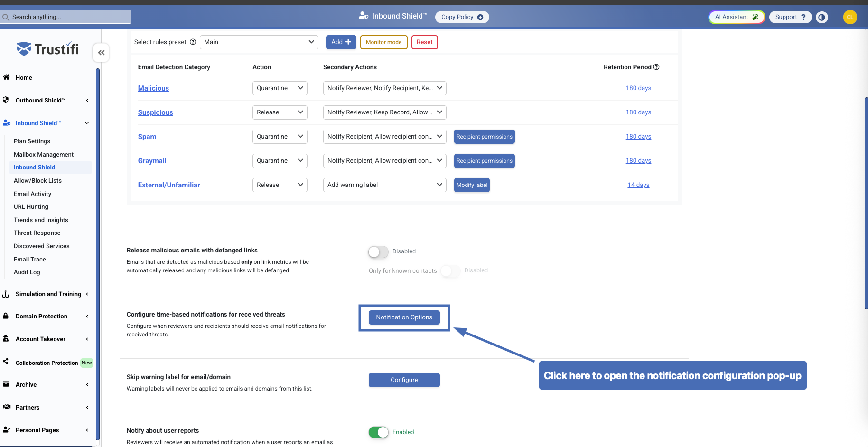Open the Graymail action dropdown
Screen dimensions: 868x447
(x=280, y=161)
